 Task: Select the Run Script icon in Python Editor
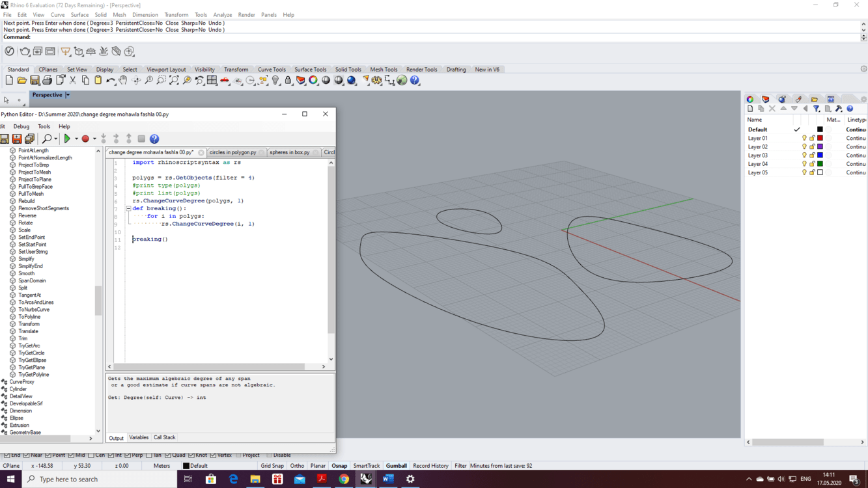click(x=68, y=139)
